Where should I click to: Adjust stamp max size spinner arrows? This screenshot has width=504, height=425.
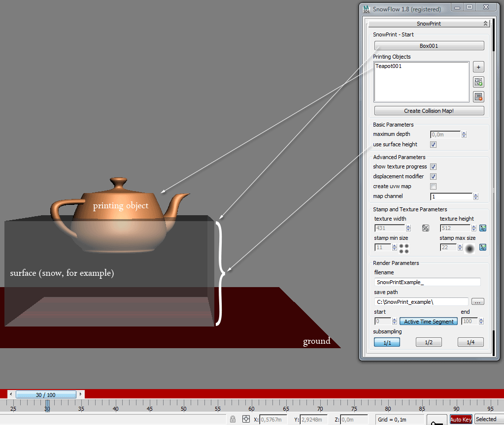(x=460, y=247)
